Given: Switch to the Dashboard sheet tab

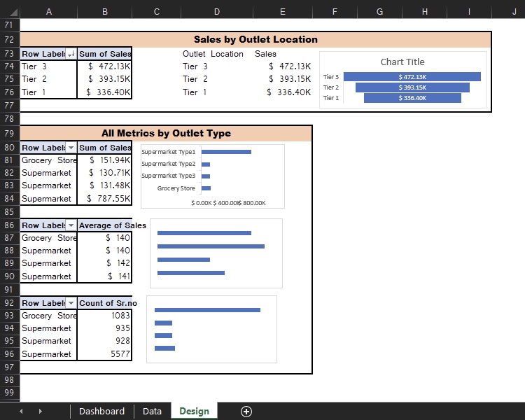Looking at the screenshot, I should [101, 412].
